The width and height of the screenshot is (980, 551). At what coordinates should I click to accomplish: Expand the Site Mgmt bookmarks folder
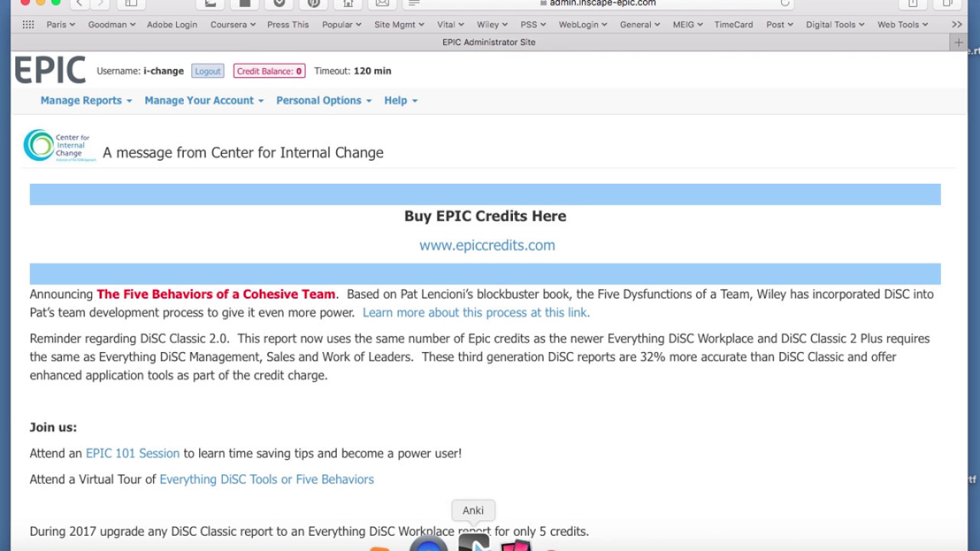pos(399,24)
